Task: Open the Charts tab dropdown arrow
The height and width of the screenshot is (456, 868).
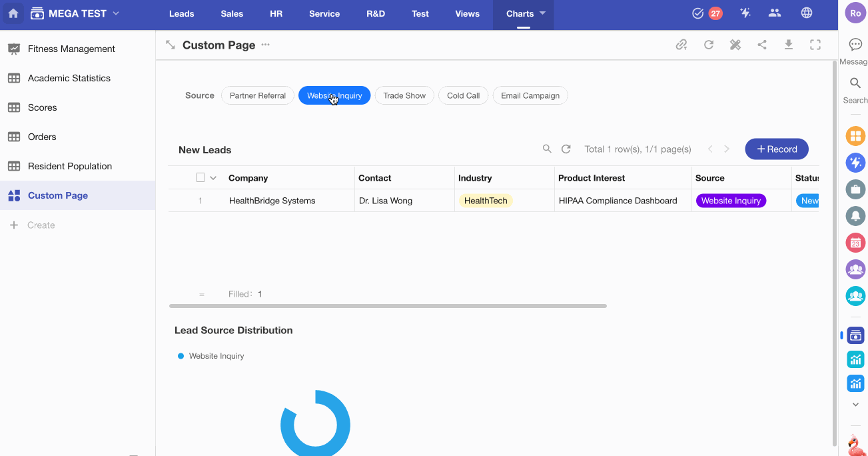Action: (542, 13)
